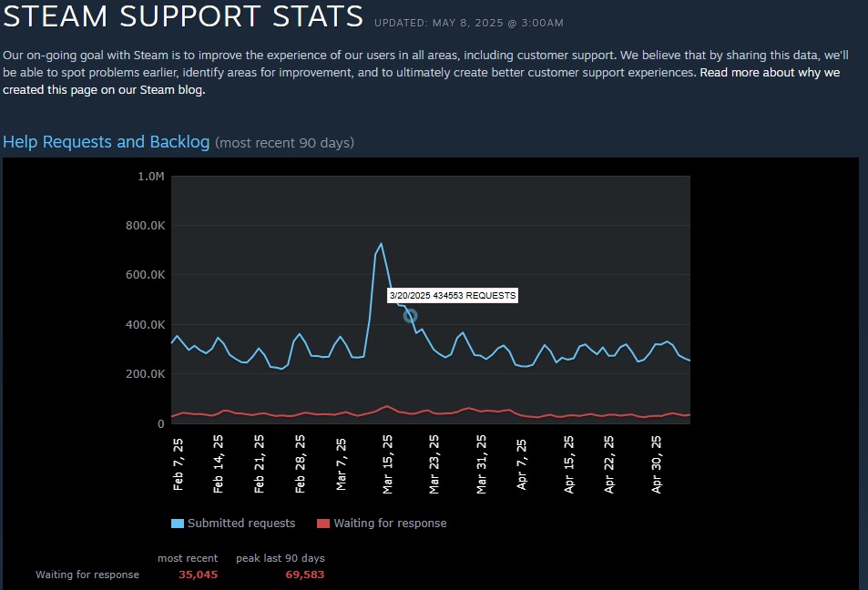
Task: Click the 400.0K y-axis label
Action: click(x=146, y=324)
